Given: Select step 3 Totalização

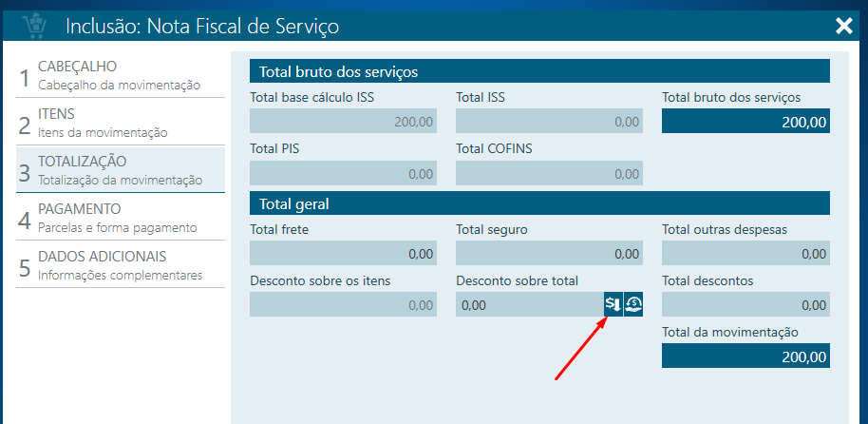Looking at the screenshot, I should tap(120, 169).
